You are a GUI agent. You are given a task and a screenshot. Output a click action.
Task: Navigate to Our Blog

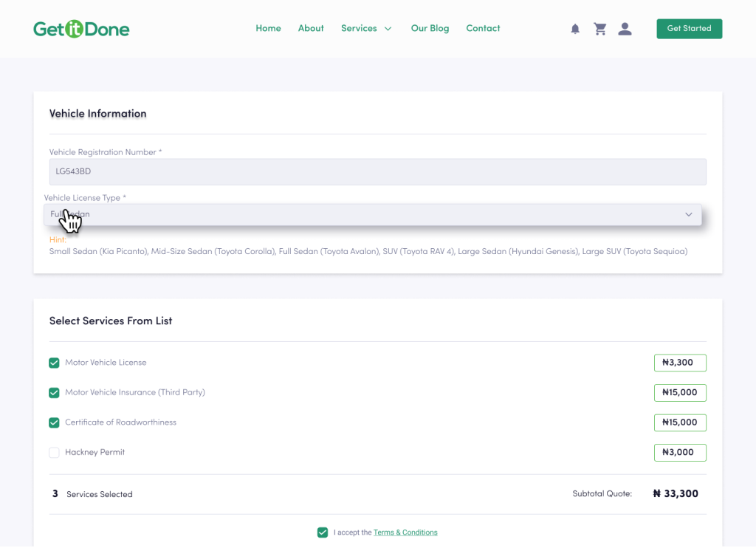click(430, 28)
